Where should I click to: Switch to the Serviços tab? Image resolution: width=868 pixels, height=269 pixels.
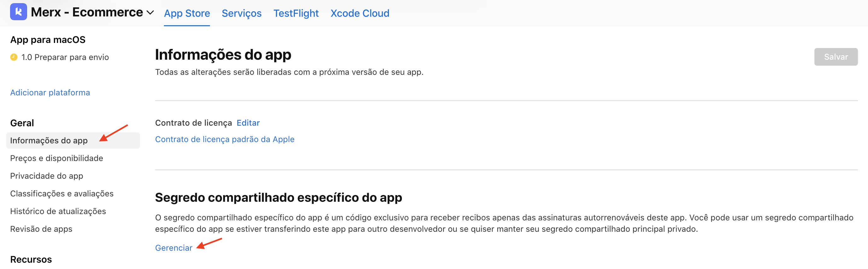[x=241, y=14]
